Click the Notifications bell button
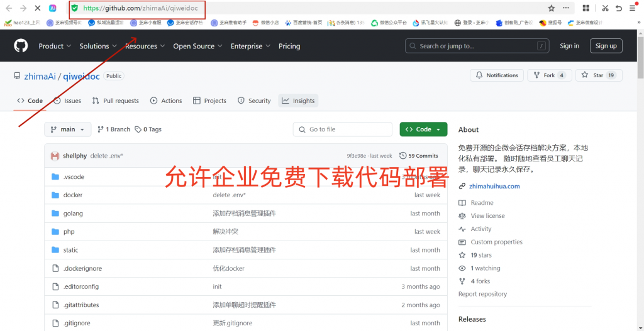The width and height of the screenshot is (644, 331). (496, 75)
